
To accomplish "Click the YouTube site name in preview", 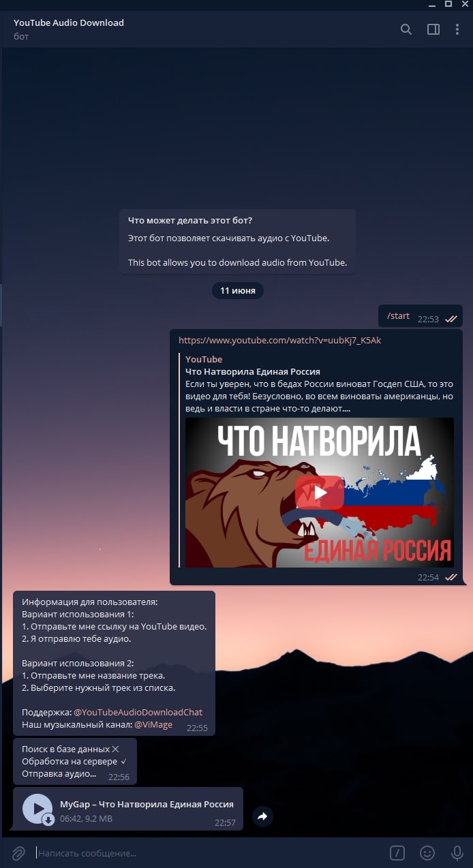I will click(x=204, y=359).
